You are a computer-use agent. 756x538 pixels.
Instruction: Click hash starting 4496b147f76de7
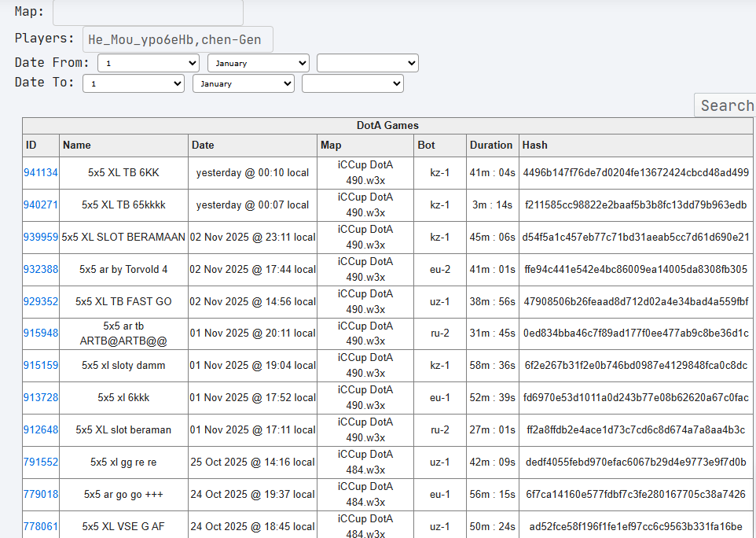click(x=636, y=173)
